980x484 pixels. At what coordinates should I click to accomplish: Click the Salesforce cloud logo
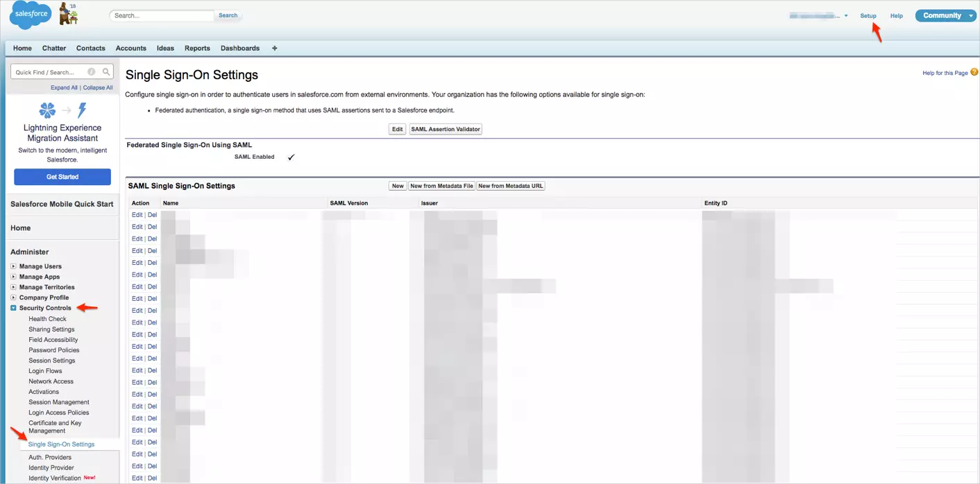(29, 14)
